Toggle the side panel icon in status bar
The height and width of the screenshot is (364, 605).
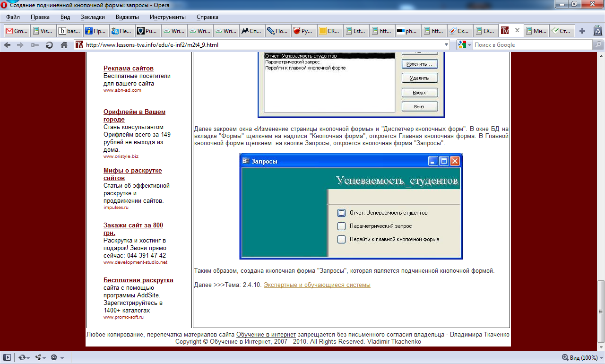click(x=8, y=357)
